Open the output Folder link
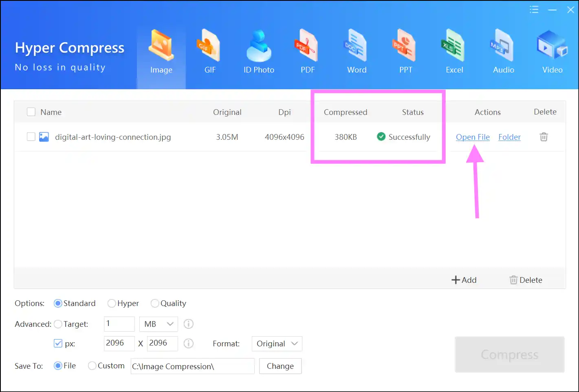579x392 pixels. point(509,137)
